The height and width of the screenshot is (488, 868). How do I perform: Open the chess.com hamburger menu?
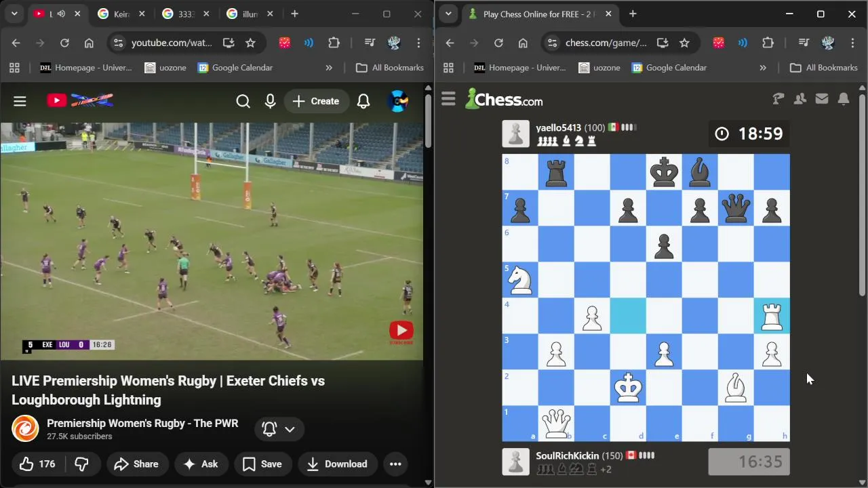point(448,100)
